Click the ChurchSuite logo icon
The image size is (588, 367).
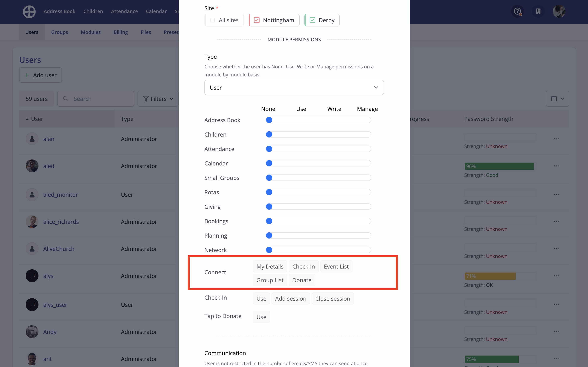29,11
